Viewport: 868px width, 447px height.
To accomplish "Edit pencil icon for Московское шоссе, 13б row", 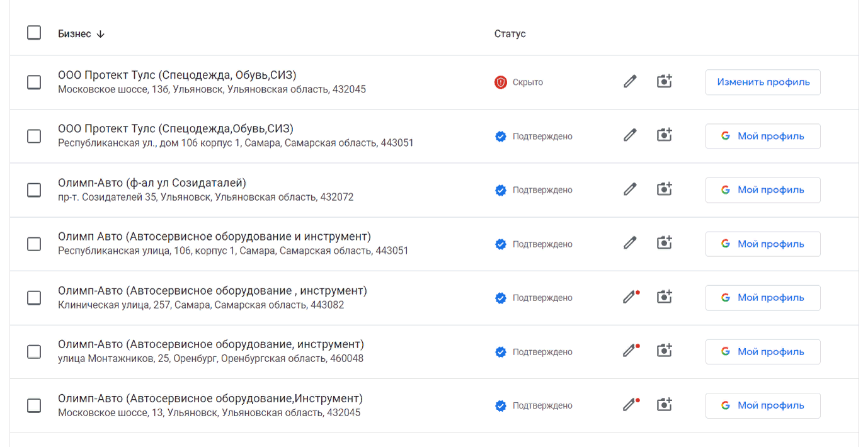I will (630, 82).
